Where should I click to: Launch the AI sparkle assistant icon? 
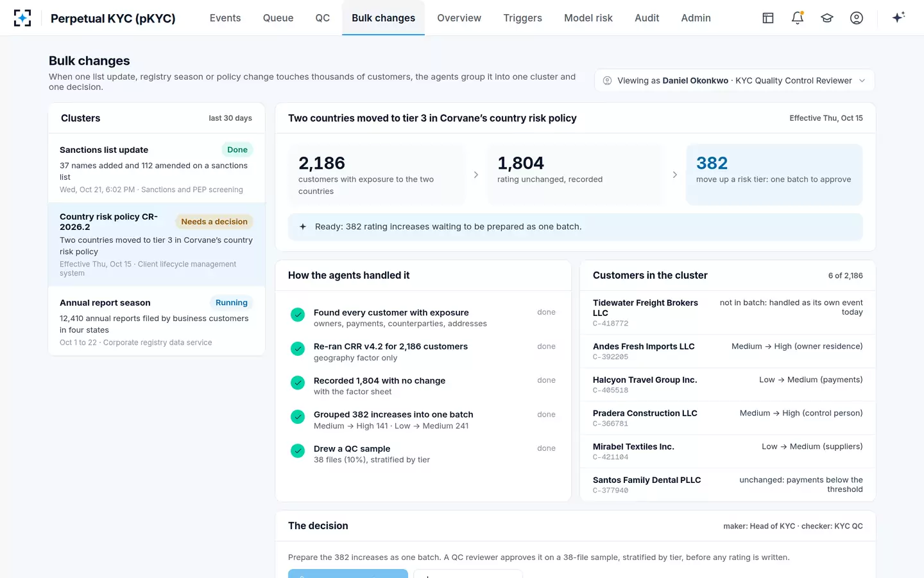(x=898, y=17)
